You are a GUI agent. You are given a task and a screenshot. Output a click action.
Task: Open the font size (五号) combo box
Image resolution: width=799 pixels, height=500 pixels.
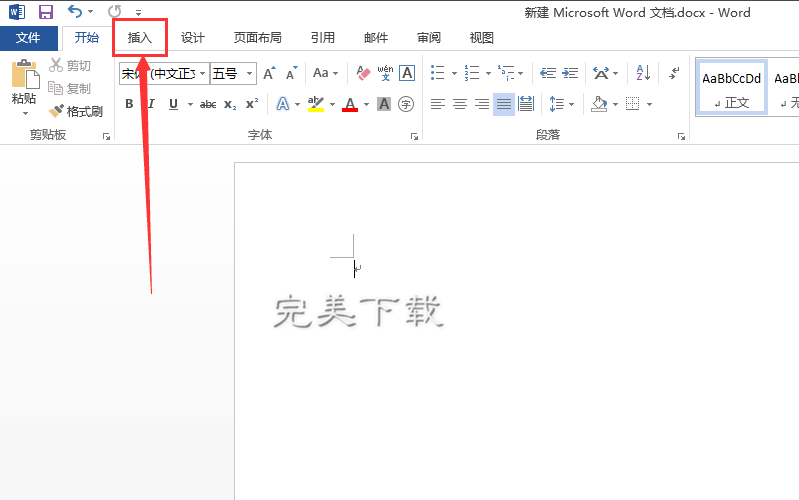233,73
